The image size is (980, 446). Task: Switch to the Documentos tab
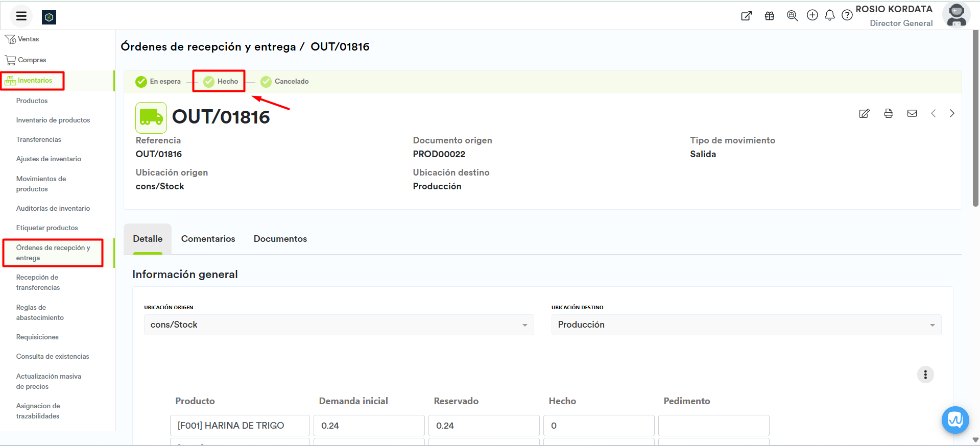(x=280, y=239)
